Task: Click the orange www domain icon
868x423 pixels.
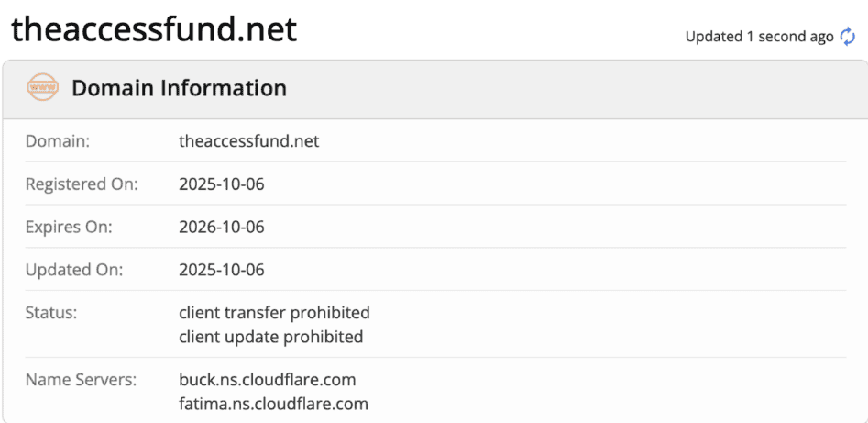Action: (42, 89)
